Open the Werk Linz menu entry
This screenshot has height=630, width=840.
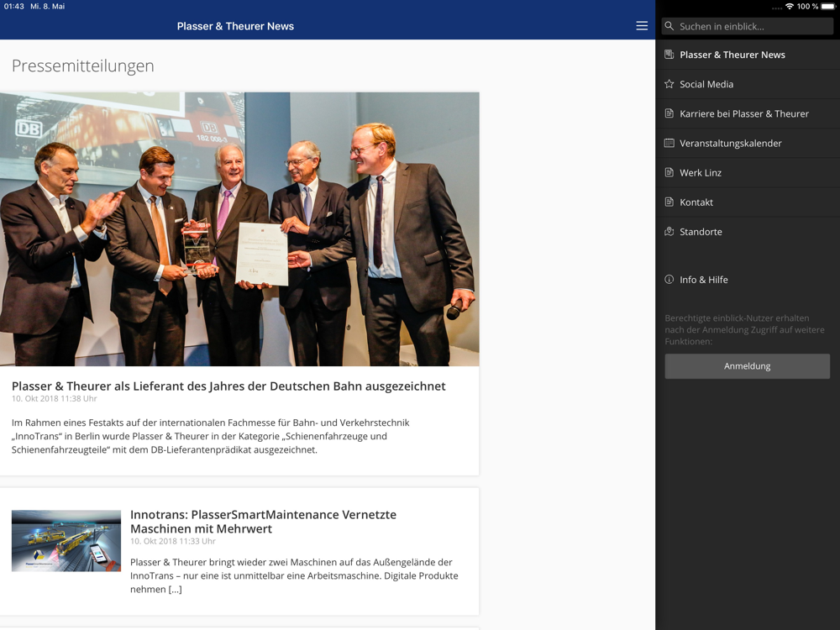pyautogui.click(x=748, y=172)
